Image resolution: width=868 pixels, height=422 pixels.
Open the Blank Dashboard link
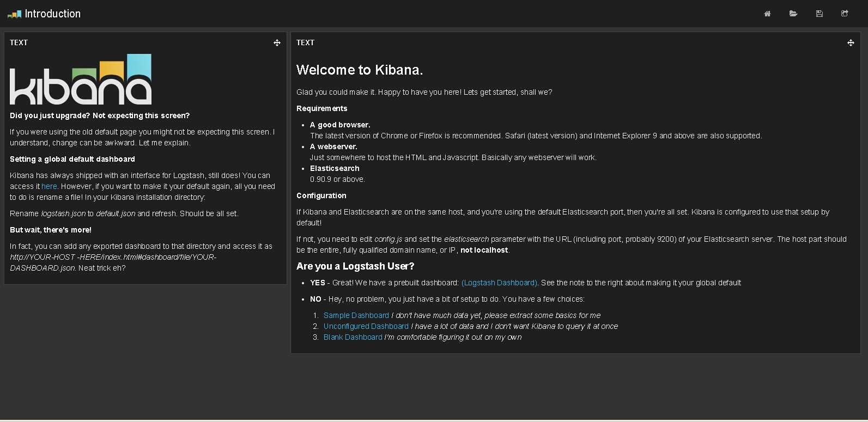click(353, 337)
